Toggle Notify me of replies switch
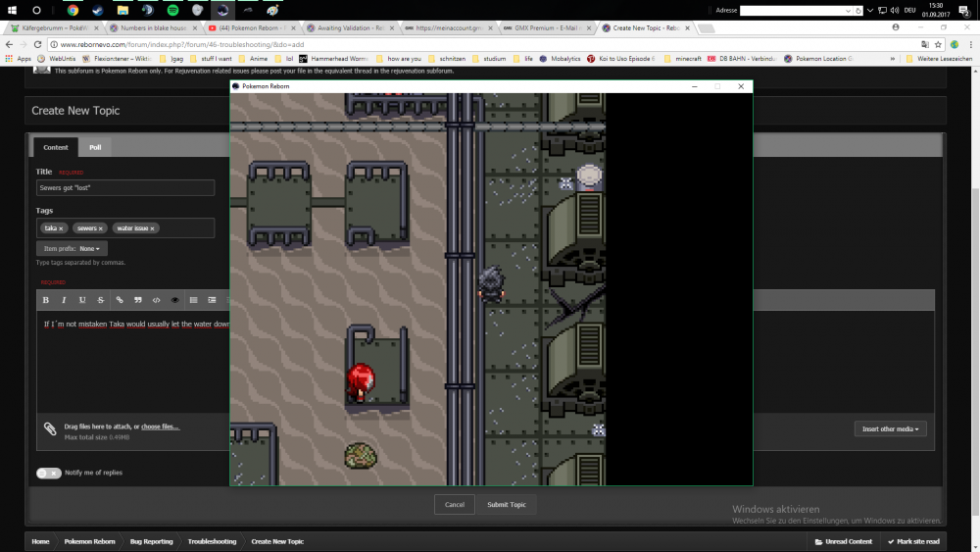 49,473
